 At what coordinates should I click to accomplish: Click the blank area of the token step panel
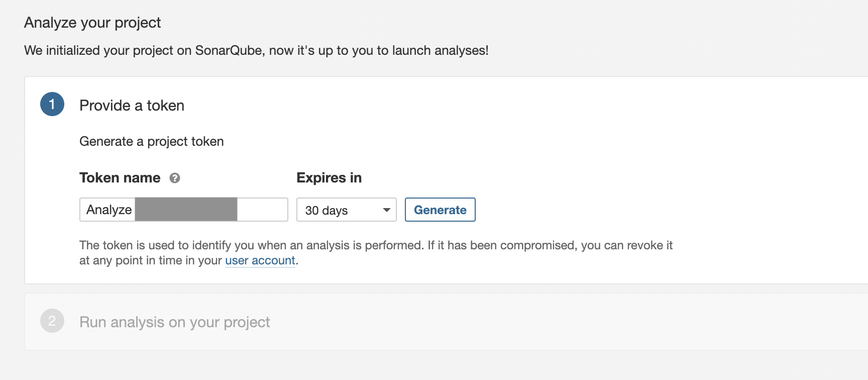[603, 151]
